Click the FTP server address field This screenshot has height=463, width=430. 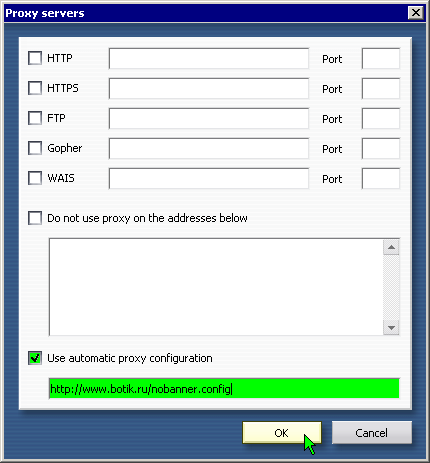[x=209, y=119]
